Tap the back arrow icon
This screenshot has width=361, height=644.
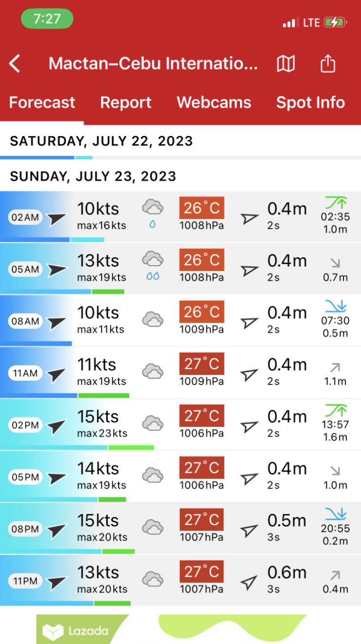(15, 63)
